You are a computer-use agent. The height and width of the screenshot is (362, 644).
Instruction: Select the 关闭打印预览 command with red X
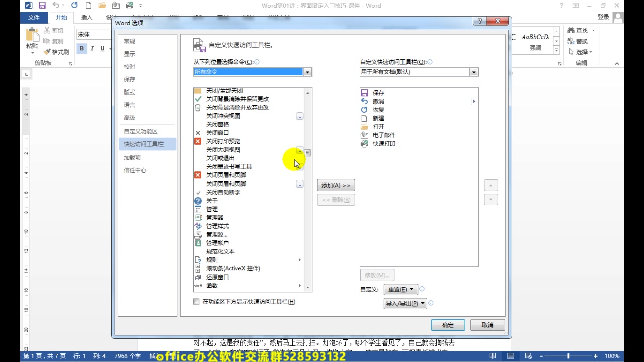coord(249,141)
